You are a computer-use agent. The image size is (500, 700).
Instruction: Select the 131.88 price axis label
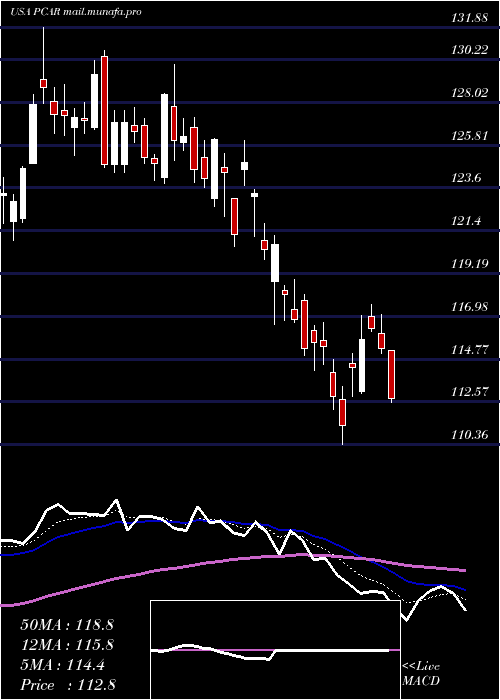coord(469,19)
